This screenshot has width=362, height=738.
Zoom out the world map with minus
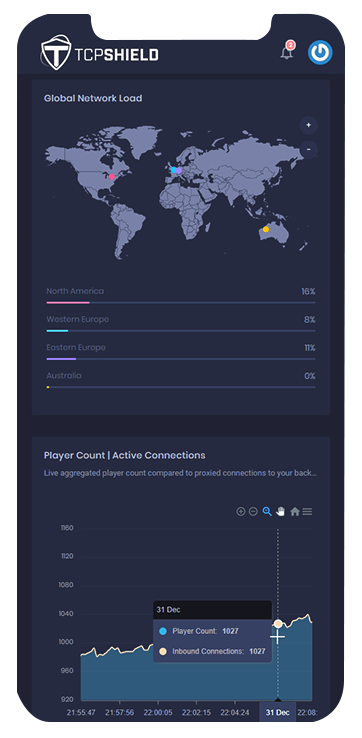tap(308, 150)
